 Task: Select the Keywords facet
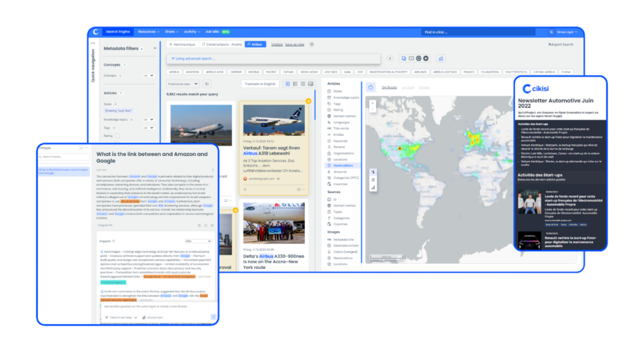point(340,141)
